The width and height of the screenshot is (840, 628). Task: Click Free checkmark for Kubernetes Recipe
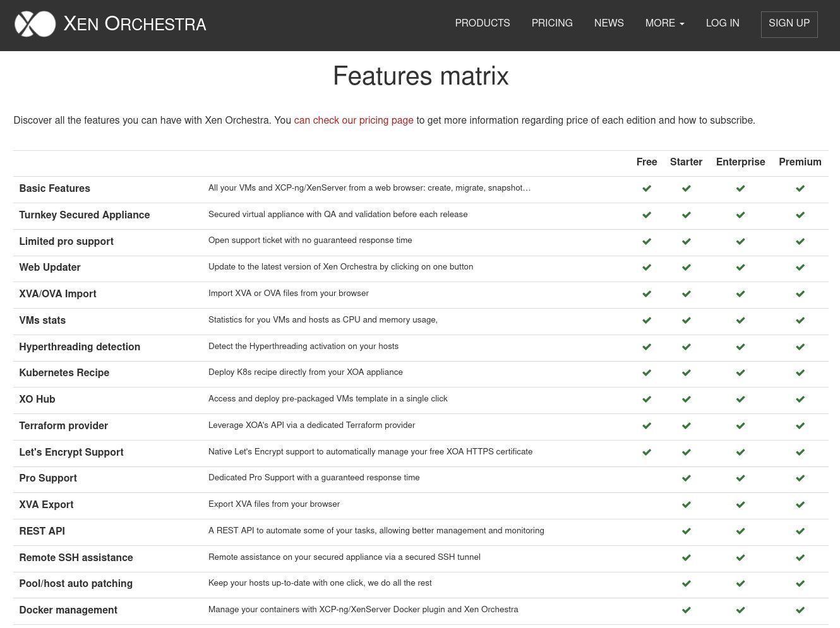pyautogui.click(x=647, y=373)
